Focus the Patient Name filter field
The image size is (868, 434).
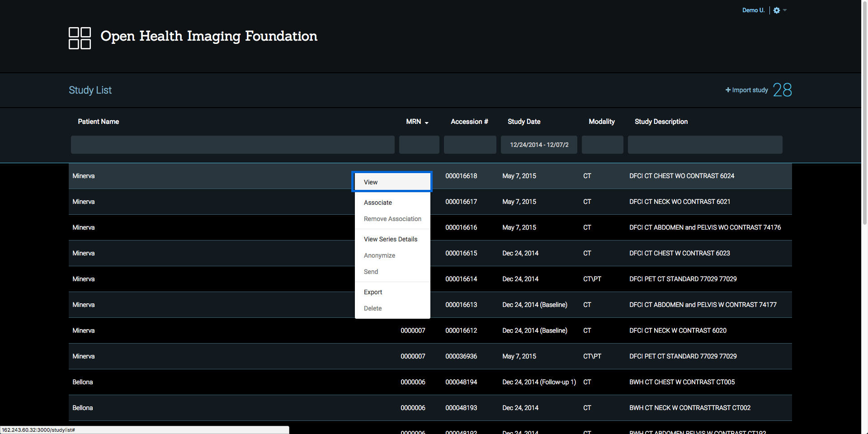pos(232,145)
